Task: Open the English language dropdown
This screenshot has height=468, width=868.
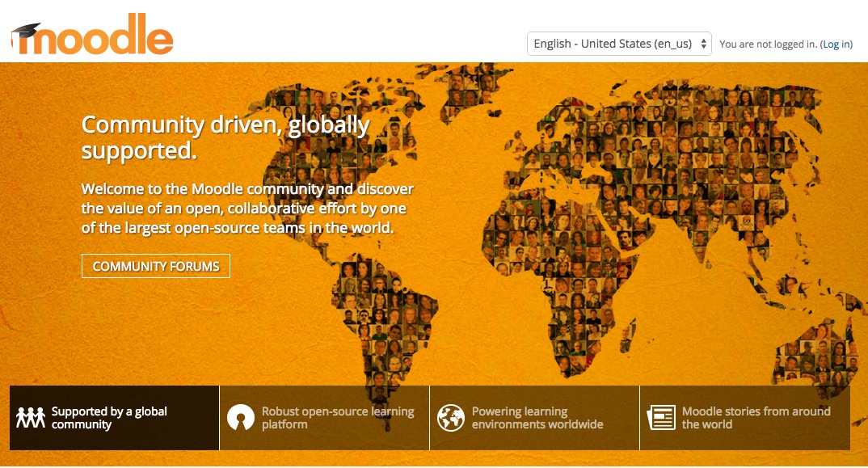Action: coord(619,44)
